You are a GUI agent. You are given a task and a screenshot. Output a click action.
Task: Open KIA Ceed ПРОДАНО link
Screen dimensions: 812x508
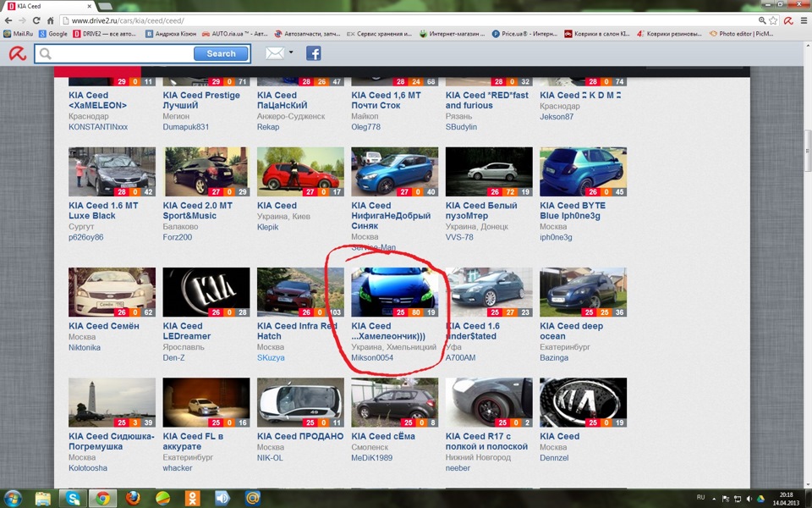point(299,437)
